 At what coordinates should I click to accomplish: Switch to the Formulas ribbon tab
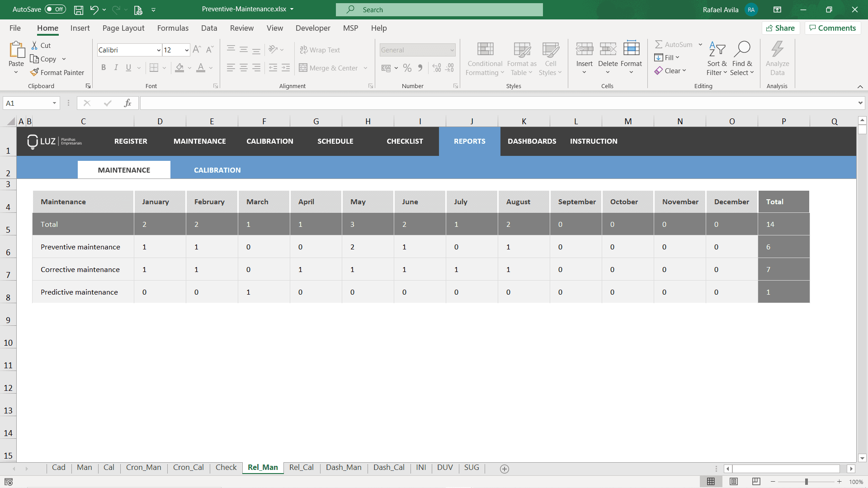[x=173, y=28]
